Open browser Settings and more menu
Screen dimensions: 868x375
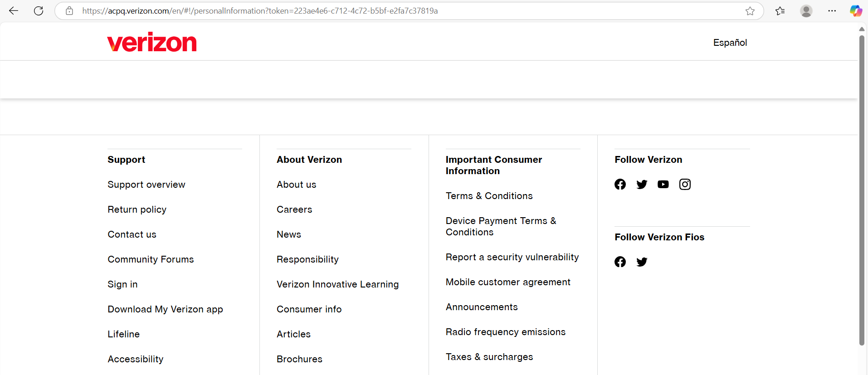[x=832, y=11]
